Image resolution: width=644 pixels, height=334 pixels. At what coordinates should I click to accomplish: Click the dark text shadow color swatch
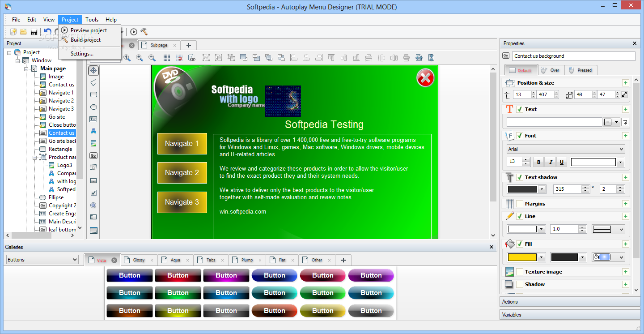coord(522,189)
